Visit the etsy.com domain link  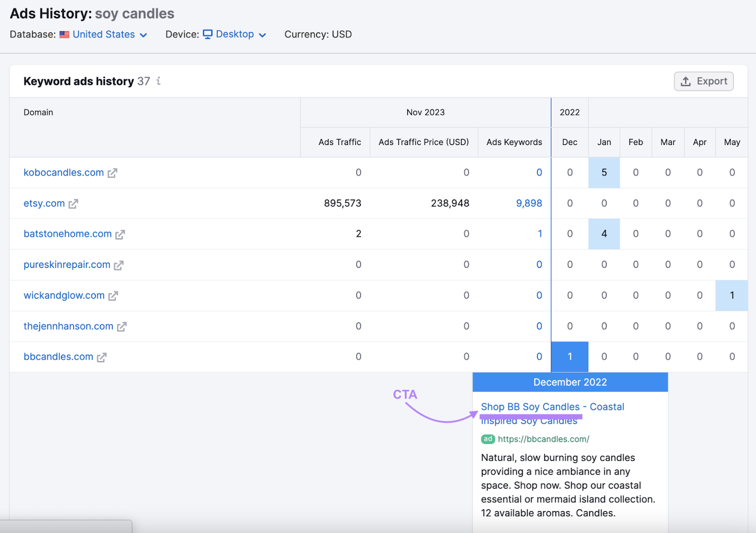click(x=43, y=203)
